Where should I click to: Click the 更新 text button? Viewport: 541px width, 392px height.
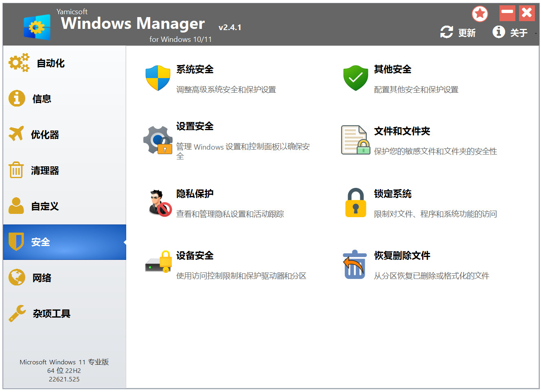point(467,33)
